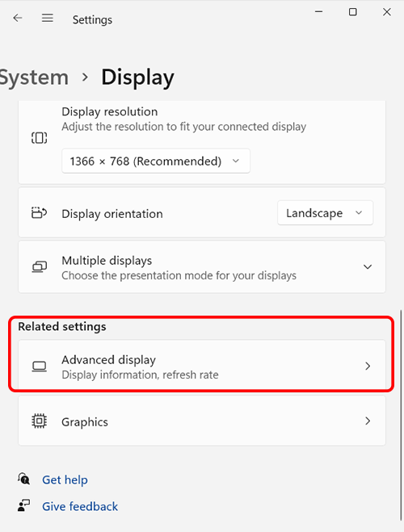This screenshot has width=404, height=532.
Task: Open Graphics settings
Action: tap(202, 421)
